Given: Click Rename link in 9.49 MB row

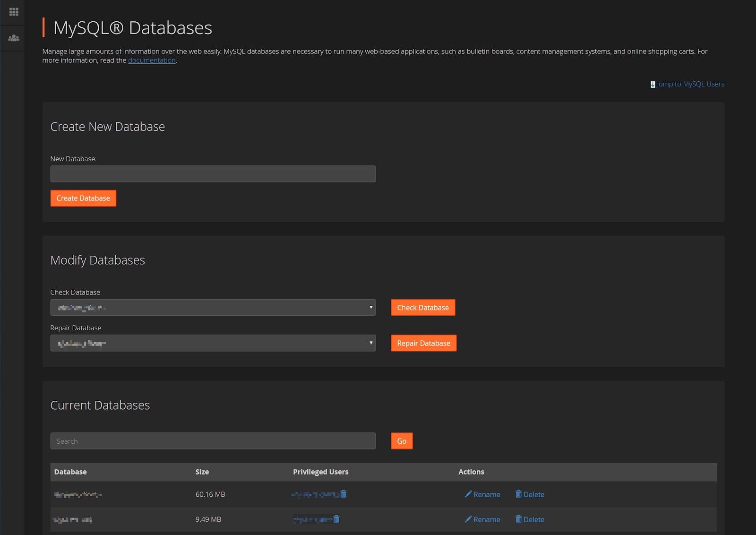Looking at the screenshot, I should coord(487,519).
